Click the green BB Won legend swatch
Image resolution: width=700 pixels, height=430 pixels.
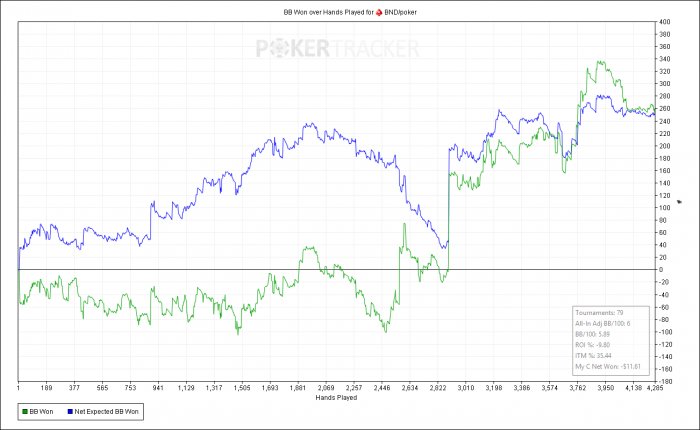coord(25,412)
